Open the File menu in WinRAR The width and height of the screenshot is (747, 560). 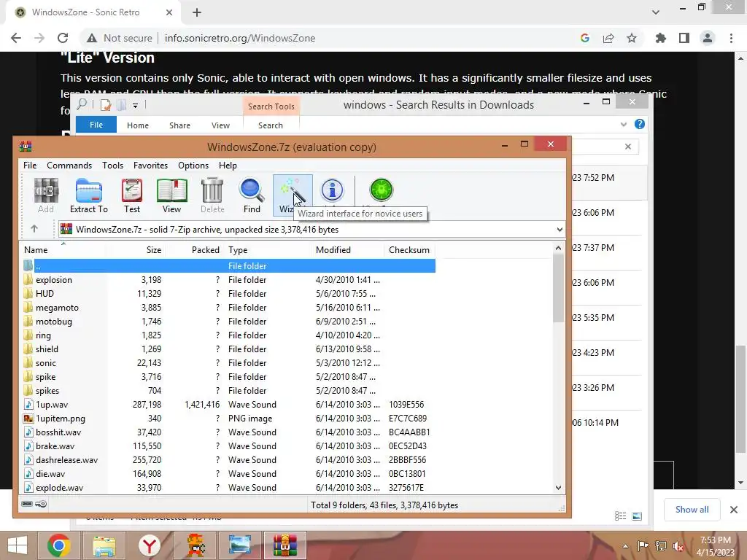pyautogui.click(x=30, y=166)
